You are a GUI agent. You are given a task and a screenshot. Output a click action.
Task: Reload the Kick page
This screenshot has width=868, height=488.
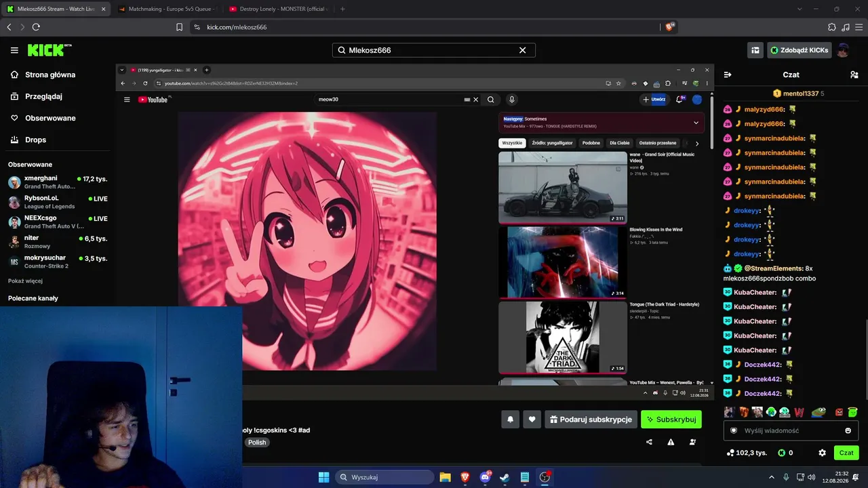coord(36,27)
